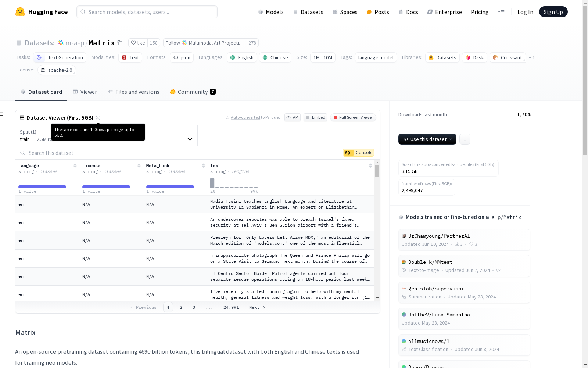Click the Hugging Face logo icon
The width and height of the screenshot is (588, 368).
click(x=20, y=12)
